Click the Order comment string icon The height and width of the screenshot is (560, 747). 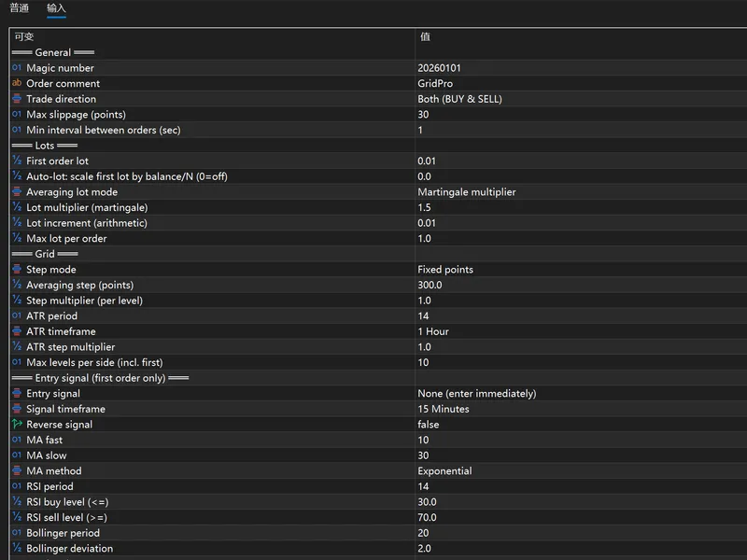click(17, 83)
